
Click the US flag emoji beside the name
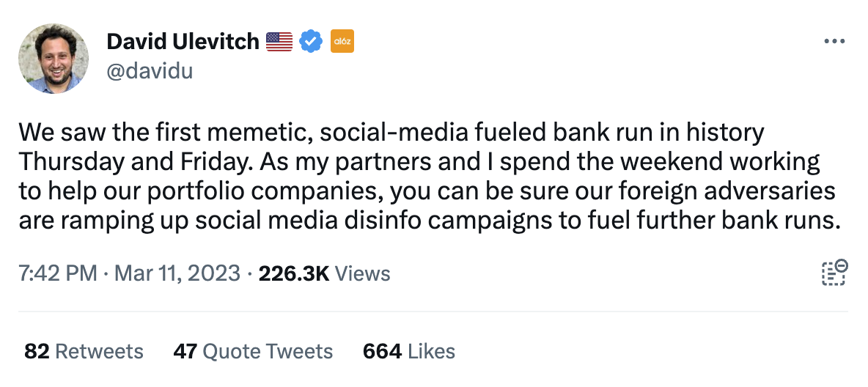coord(279,42)
